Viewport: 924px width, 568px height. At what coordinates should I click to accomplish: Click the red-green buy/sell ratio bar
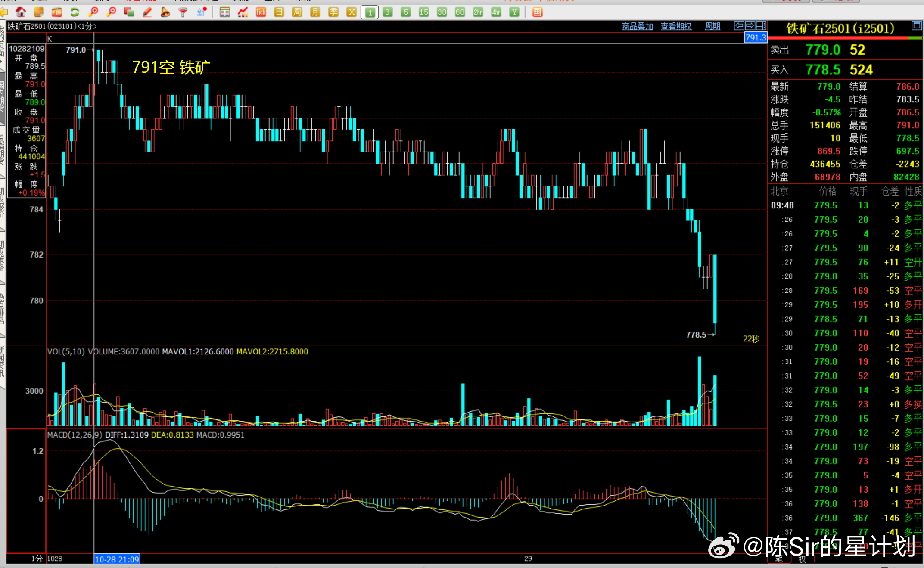coord(846,38)
